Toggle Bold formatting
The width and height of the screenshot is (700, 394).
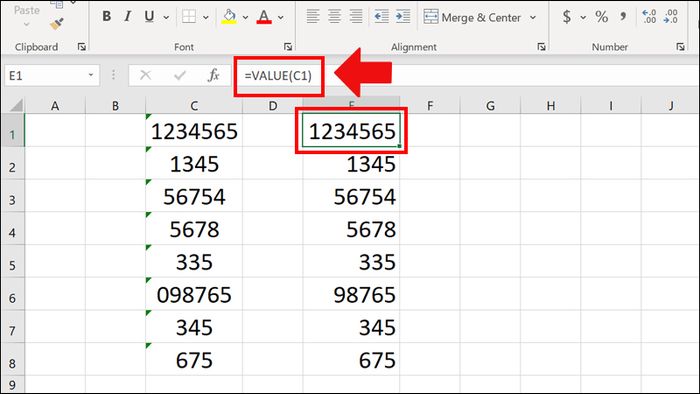pyautogui.click(x=106, y=17)
